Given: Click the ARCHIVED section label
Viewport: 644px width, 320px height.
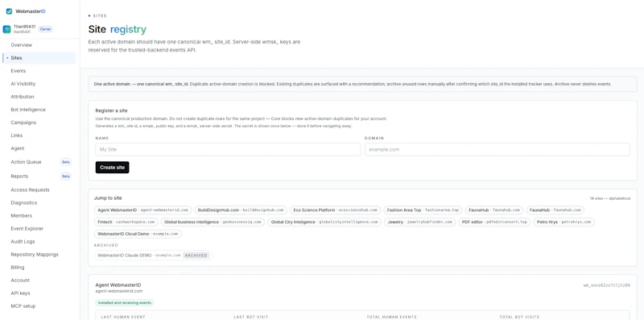Looking at the screenshot, I should click(106, 245).
